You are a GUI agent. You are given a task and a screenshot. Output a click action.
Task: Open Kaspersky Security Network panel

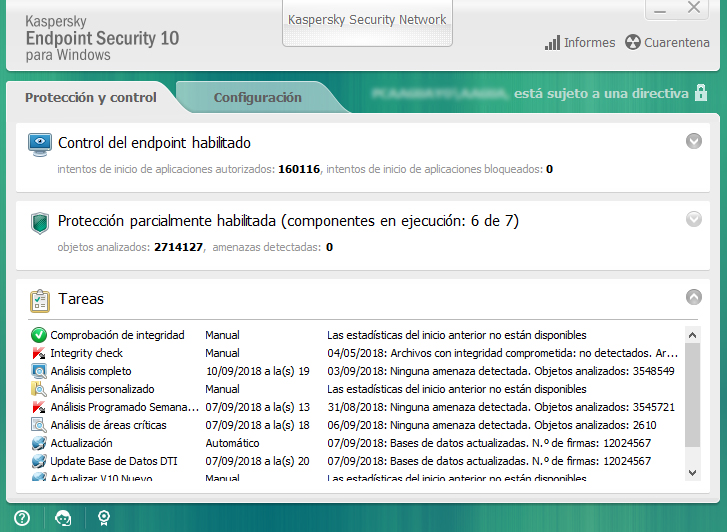click(x=367, y=22)
